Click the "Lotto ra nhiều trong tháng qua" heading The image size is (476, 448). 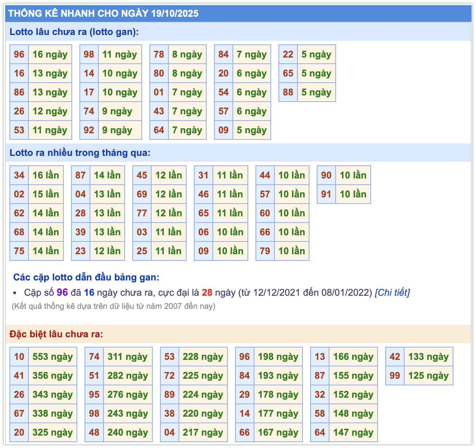pyautogui.click(x=80, y=153)
